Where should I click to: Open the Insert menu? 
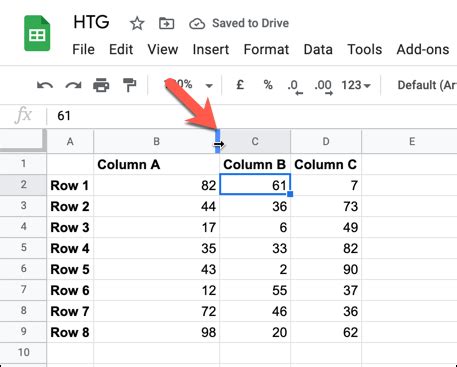point(211,49)
